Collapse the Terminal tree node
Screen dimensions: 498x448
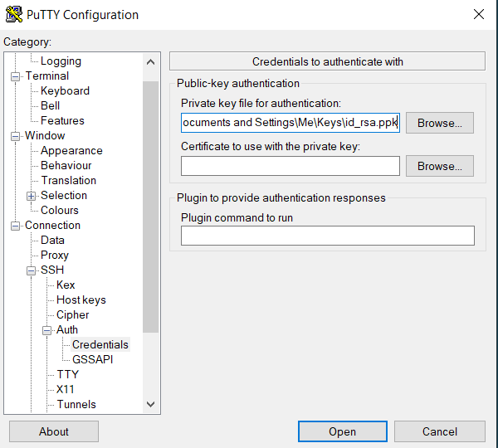tap(15, 76)
